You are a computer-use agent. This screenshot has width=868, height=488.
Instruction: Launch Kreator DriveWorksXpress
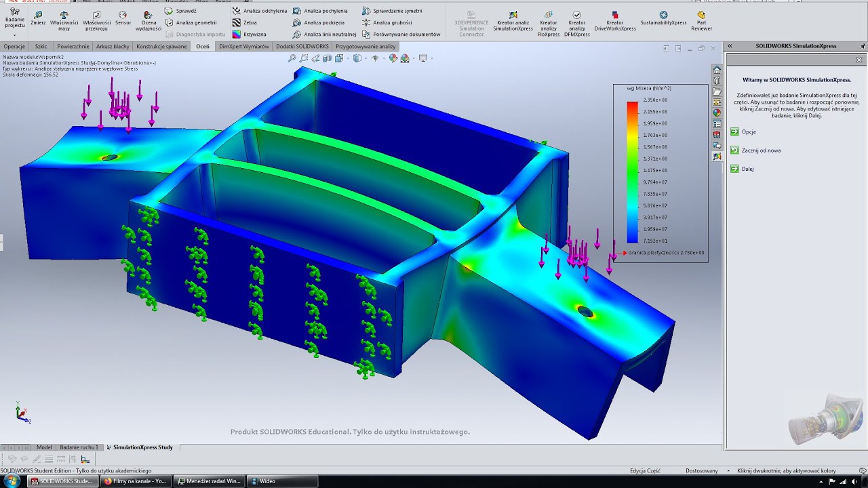pos(615,22)
